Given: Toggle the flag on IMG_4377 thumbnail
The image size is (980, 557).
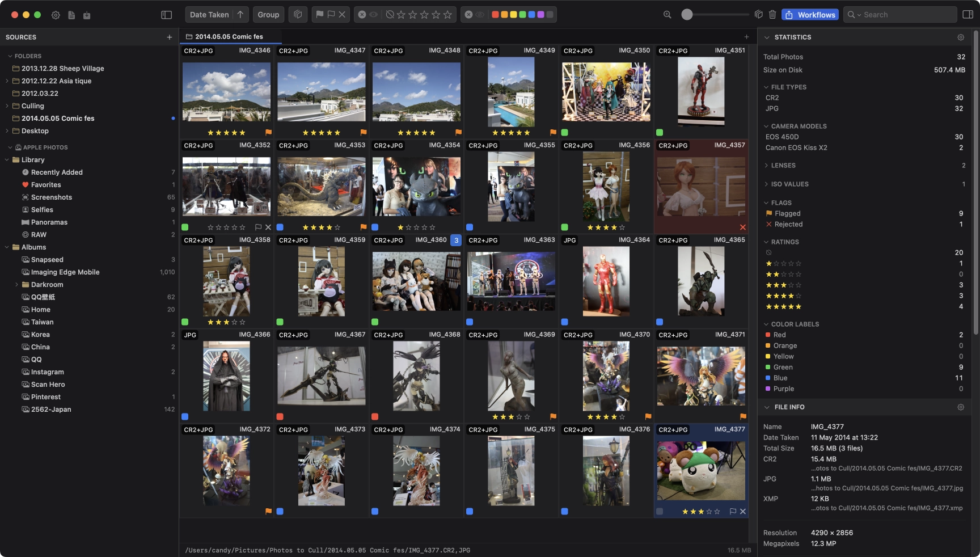Looking at the screenshot, I should [x=733, y=512].
